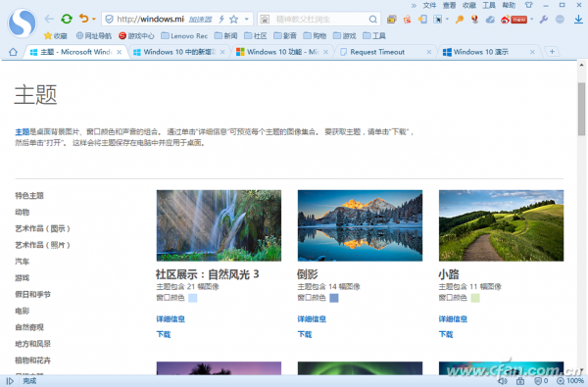588x387 pixels.
Task: Open the screenshot tool dropdown arrow
Action: point(447,19)
